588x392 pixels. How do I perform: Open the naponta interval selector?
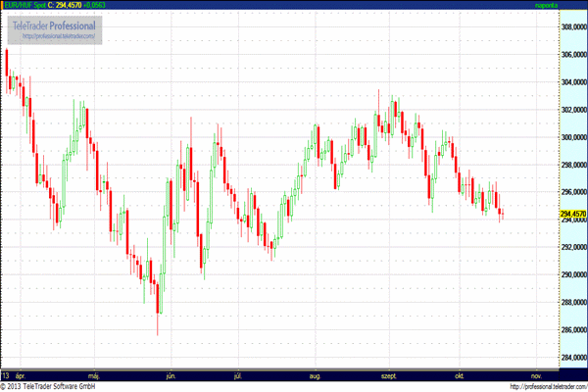548,5
